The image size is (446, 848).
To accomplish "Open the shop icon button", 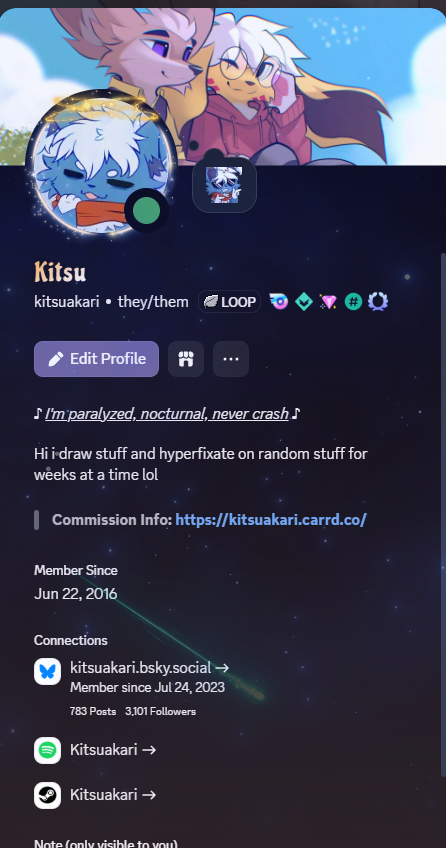I will point(186,359).
